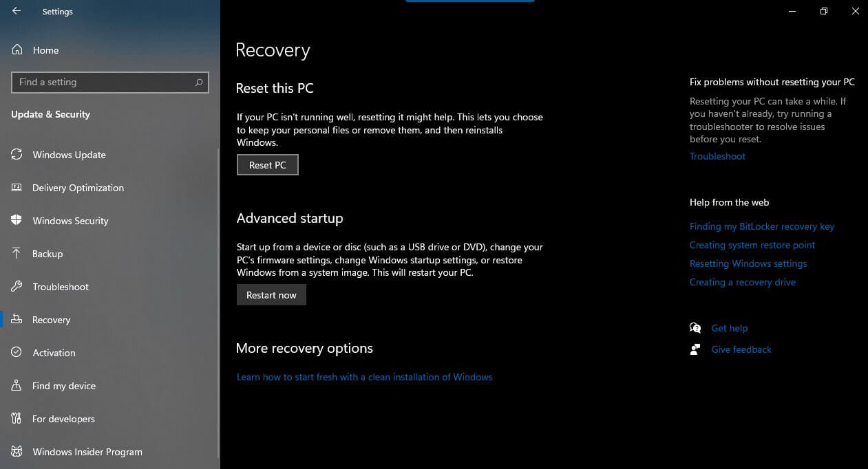Image resolution: width=868 pixels, height=469 pixels.
Task: Select the Activation shield icon
Action: click(17, 353)
